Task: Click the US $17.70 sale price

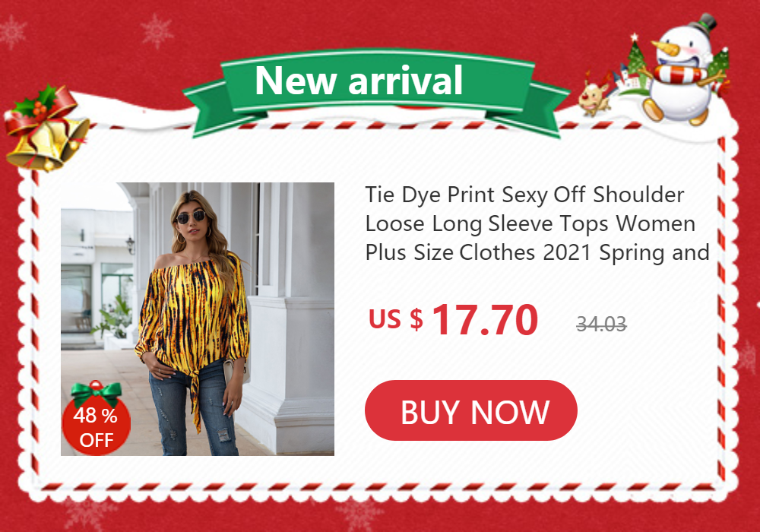Action: (453, 320)
